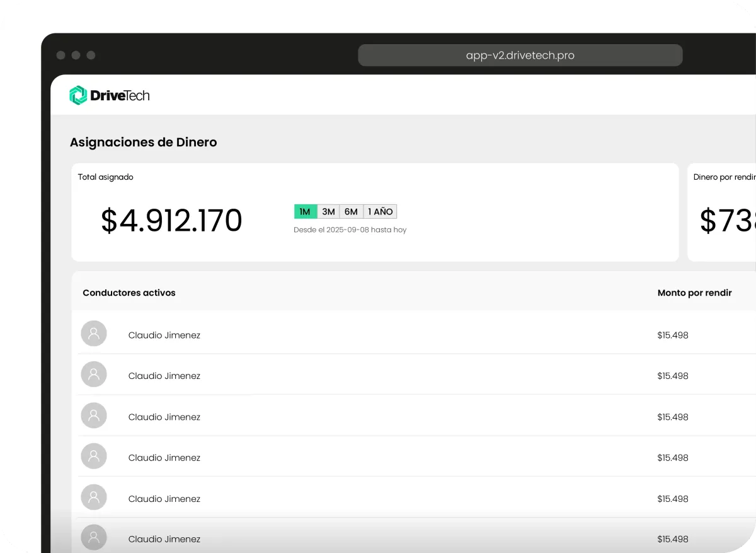The image size is (756, 553).
Task: Choose the 1 AÑO time range
Action: (381, 212)
